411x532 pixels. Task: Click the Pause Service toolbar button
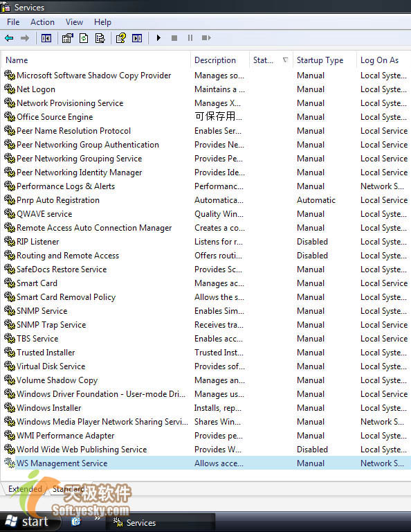coord(190,38)
